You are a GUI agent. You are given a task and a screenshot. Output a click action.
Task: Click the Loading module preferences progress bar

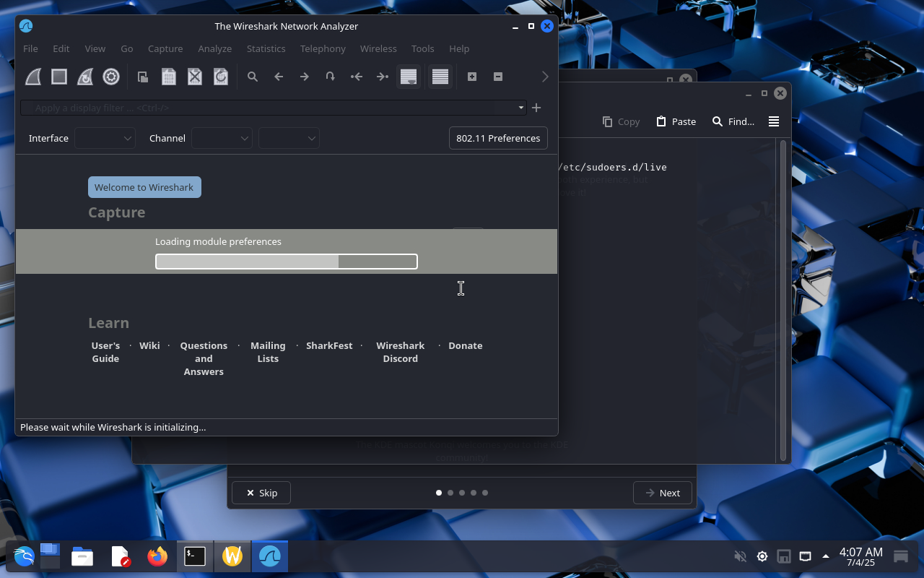pyautogui.click(x=287, y=262)
